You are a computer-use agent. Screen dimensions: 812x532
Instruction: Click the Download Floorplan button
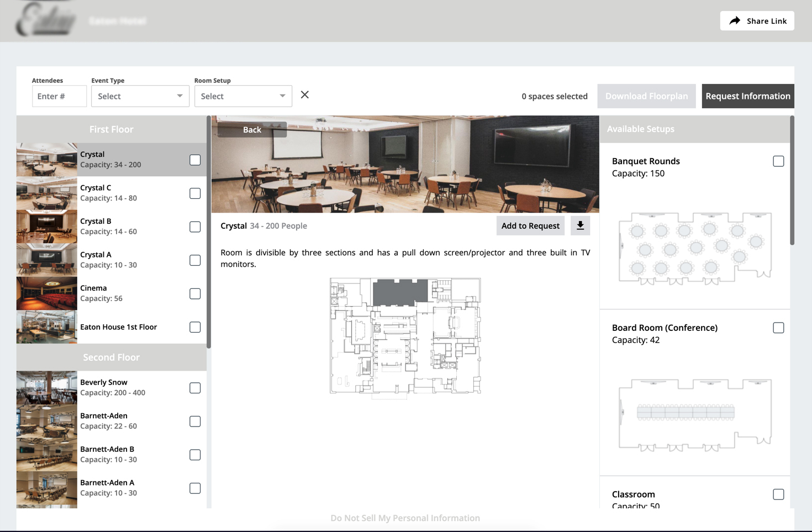click(647, 96)
